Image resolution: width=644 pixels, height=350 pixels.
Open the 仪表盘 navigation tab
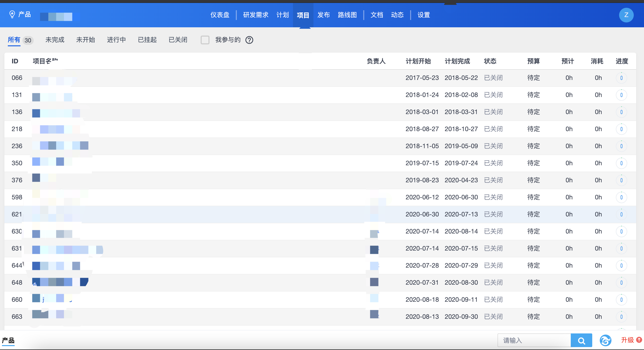[220, 15]
